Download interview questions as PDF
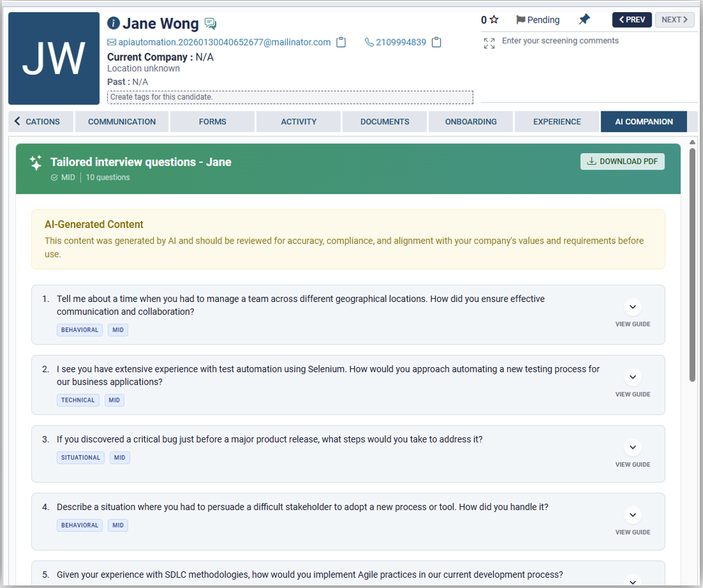703x588 pixels. click(622, 162)
